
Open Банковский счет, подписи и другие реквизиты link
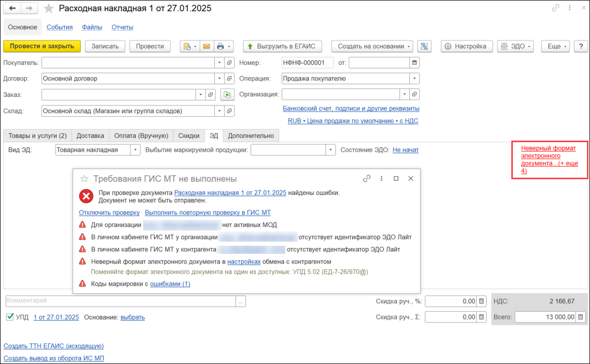351,108
